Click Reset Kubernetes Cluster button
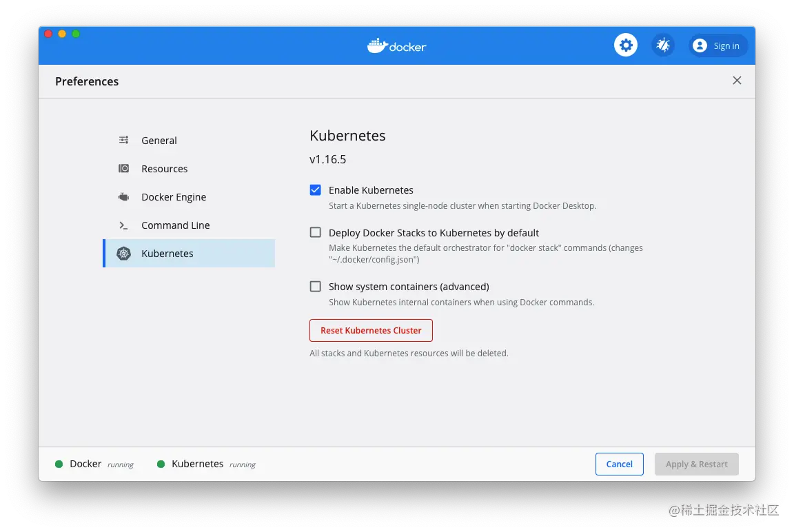This screenshot has height=532, width=794. click(371, 331)
